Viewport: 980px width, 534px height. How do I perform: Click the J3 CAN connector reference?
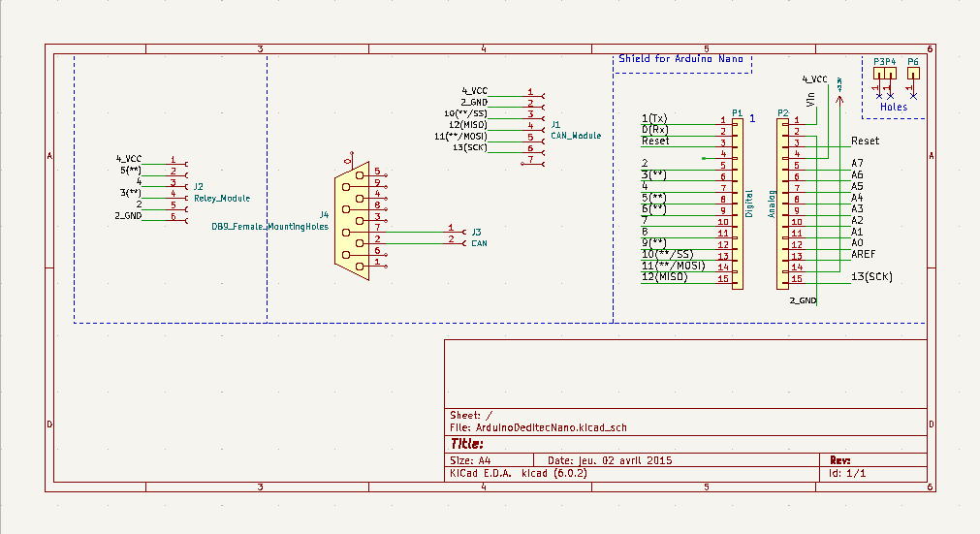point(476,232)
